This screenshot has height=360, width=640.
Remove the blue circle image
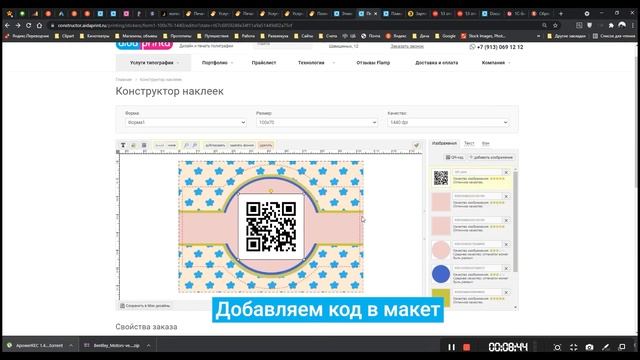(x=506, y=269)
